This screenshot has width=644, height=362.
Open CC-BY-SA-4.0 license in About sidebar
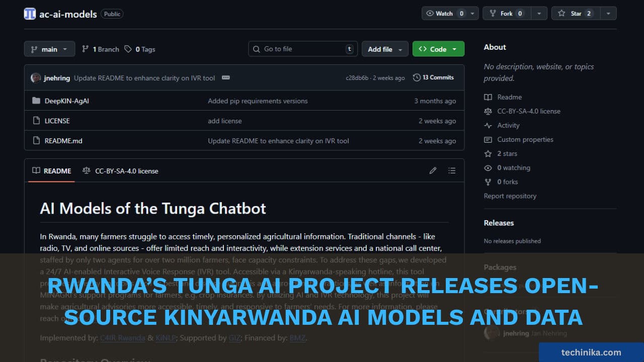pyautogui.click(x=522, y=111)
